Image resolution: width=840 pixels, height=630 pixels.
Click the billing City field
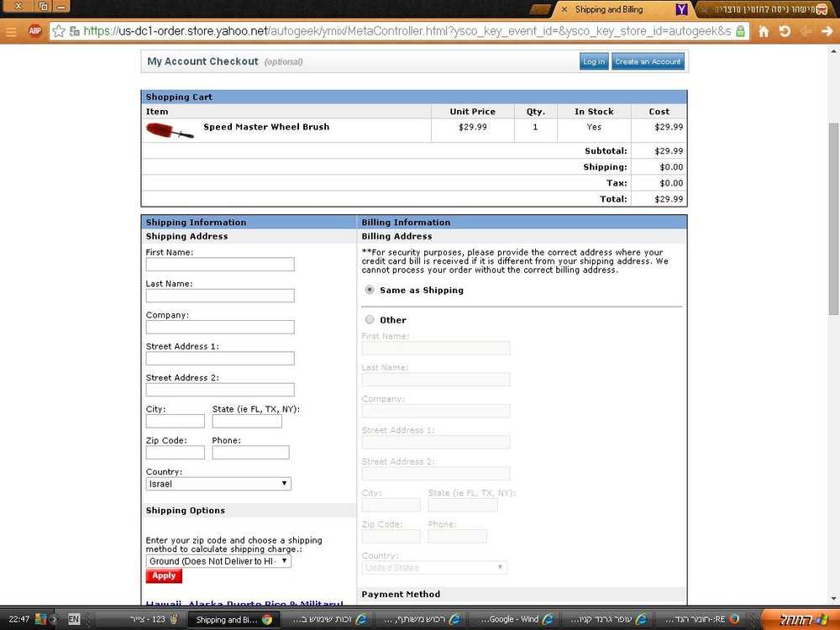[391, 505]
